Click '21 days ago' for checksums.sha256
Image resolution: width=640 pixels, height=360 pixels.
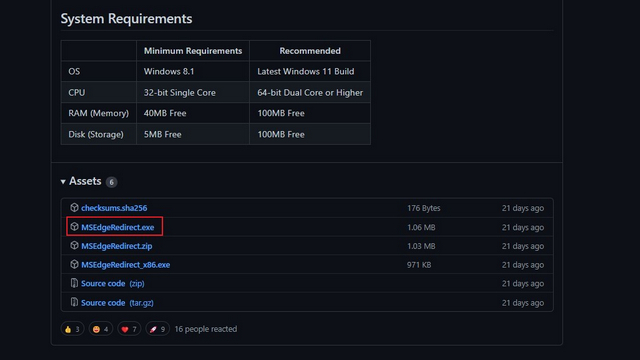pos(523,208)
